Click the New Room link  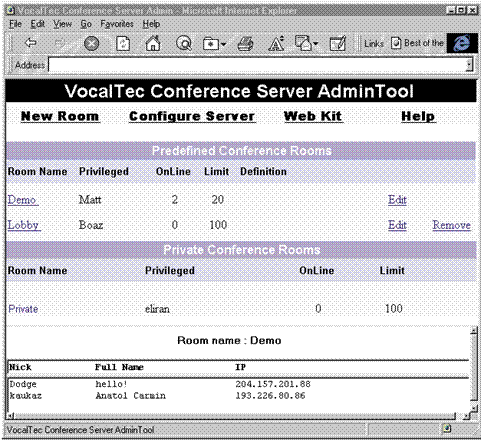(60, 116)
